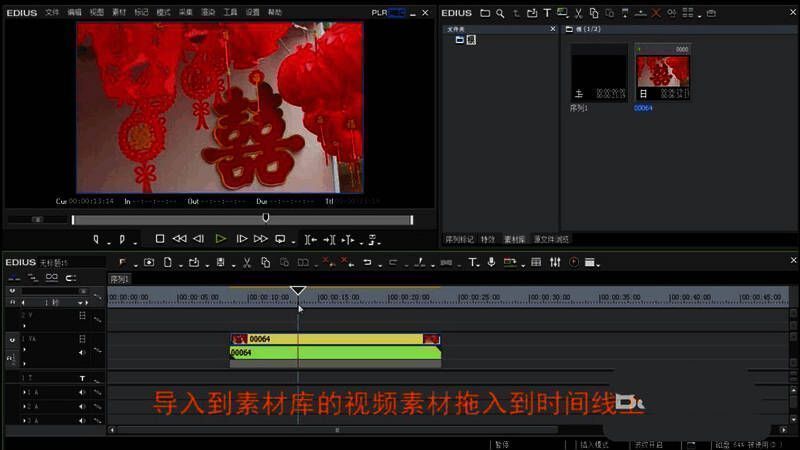Image resolution: width=800 pixels, height=450 pixels.
Task: Open the 编辑 menu
Action: click(x=74, y=12)
